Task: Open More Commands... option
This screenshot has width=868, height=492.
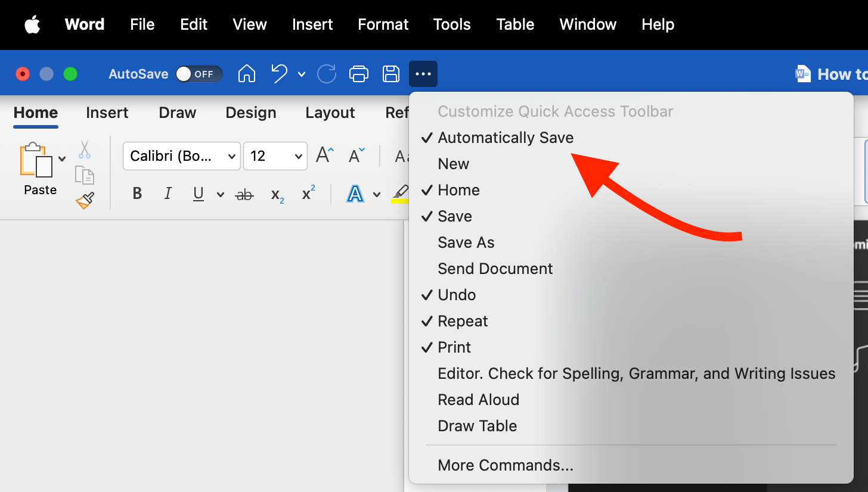Action: [x=506, y=465]
